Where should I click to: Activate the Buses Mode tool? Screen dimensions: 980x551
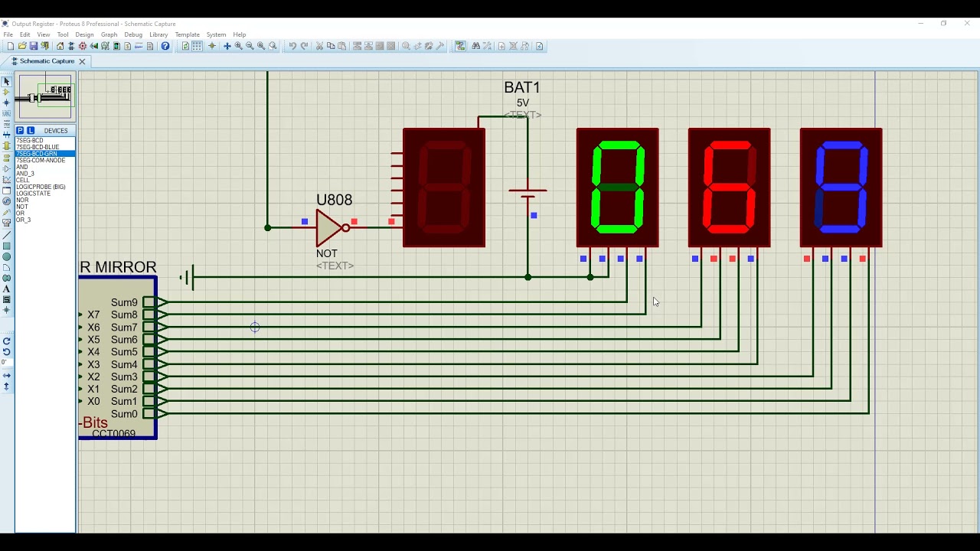pos(6,135)
